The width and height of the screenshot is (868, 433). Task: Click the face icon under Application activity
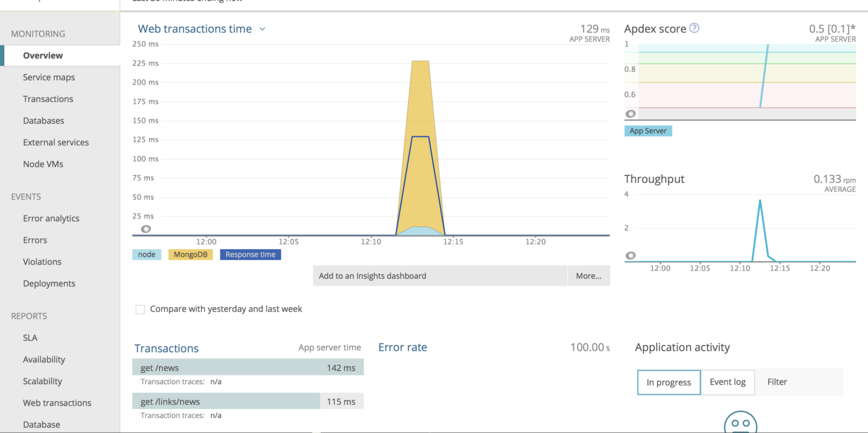740,423
